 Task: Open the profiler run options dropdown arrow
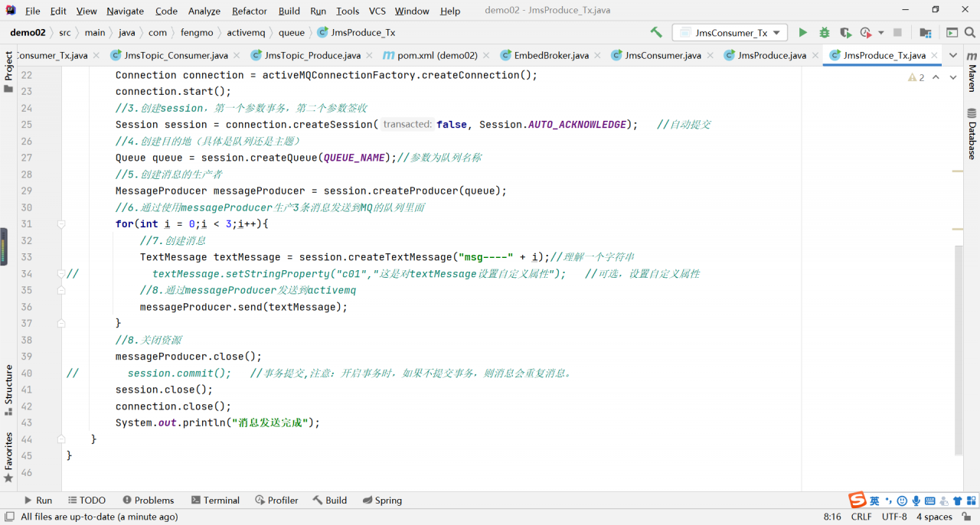coord(881,33)
